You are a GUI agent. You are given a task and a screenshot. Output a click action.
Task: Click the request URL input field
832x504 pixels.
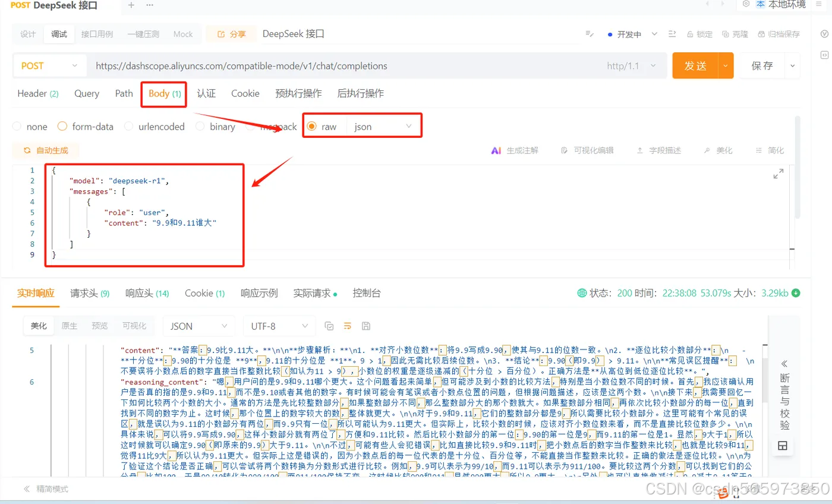[345, 66]
